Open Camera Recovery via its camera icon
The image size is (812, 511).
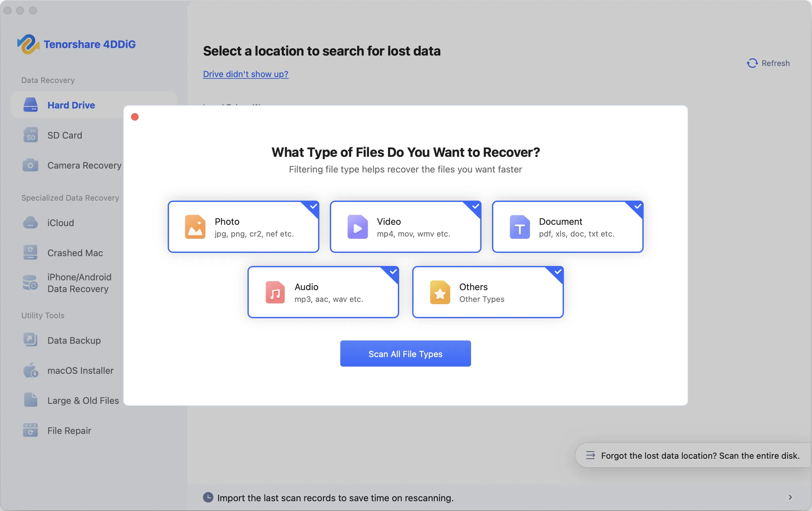pos(30,165)
